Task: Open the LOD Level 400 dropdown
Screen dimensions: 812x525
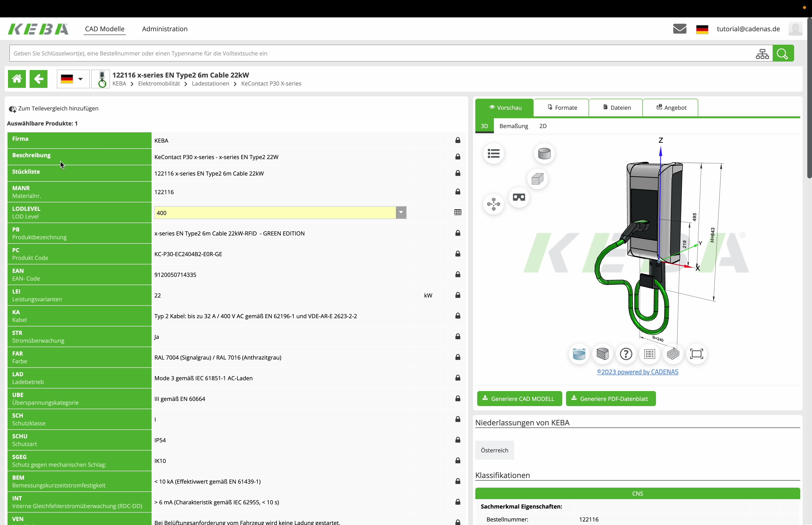Action: click(401, 212)
